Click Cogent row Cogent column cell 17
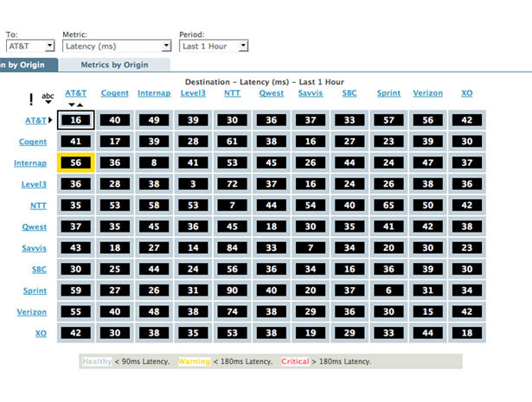The width and height of the screenshot is (532, 402). point(115,141)
